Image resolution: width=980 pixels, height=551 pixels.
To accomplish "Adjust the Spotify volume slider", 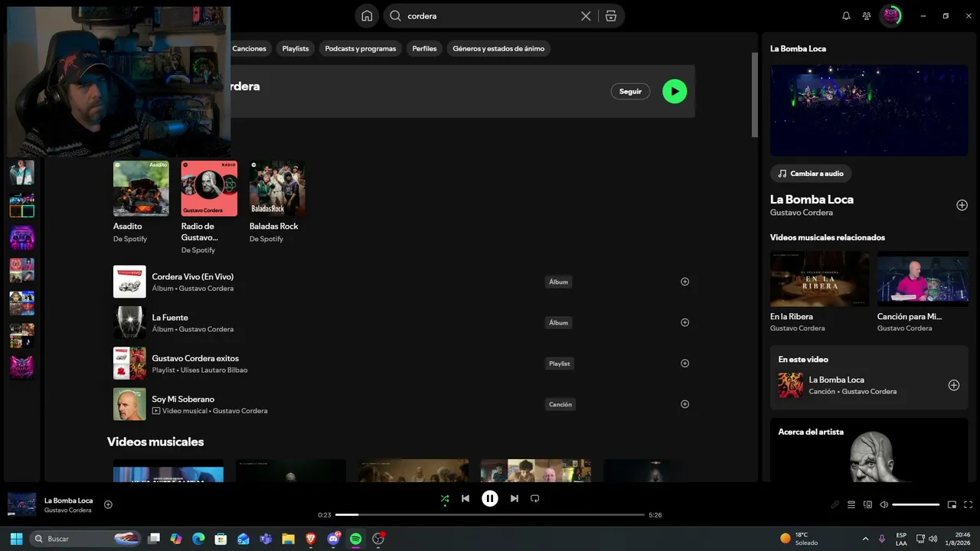I will coord(916,504).
